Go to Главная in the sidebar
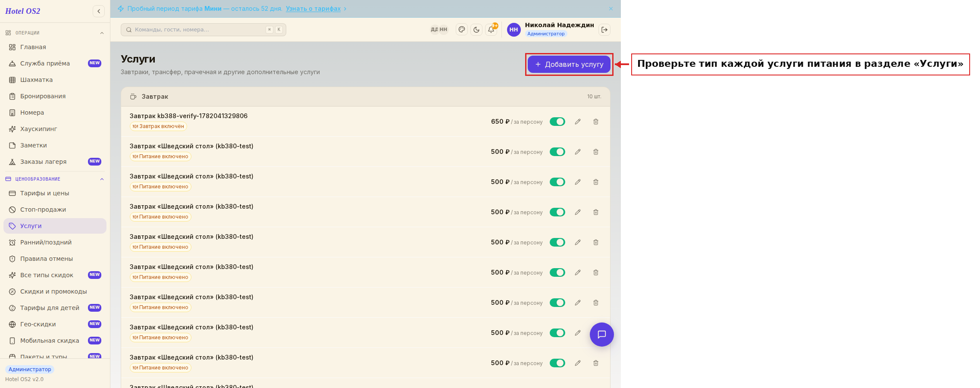This screenshot has height=388, width=980. point(55,47)
